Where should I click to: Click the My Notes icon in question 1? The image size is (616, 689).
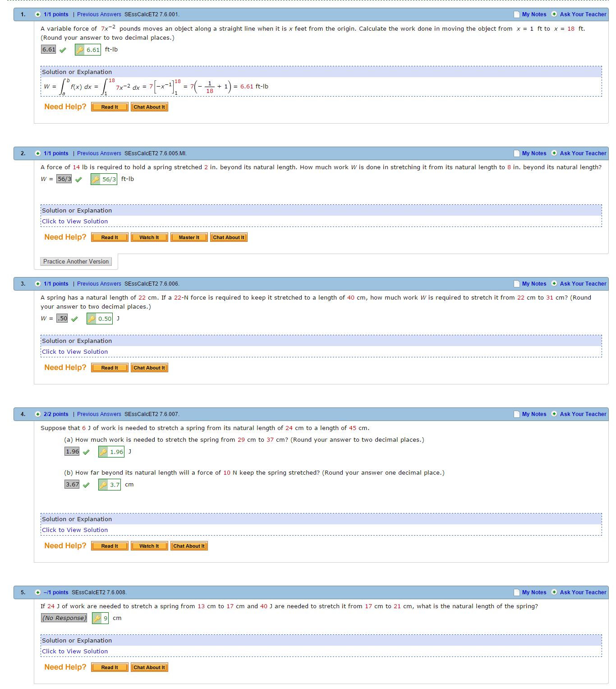click(517, 14)
